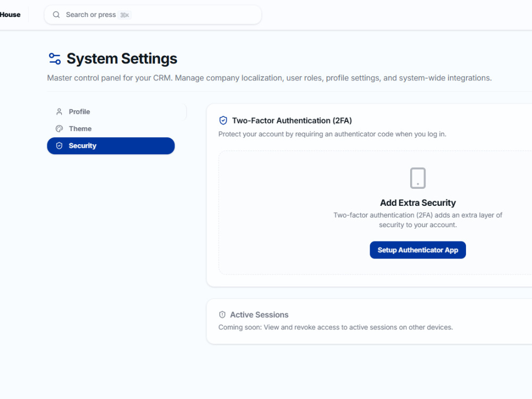Click the 'Master control panel for your CRM' description
The width and height of the screenshot is (532, 399).
click(x=269, y=78)
